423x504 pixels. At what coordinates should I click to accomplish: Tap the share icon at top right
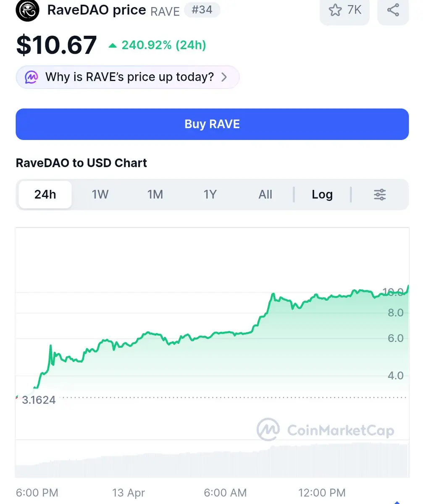[x=393, y=10]
